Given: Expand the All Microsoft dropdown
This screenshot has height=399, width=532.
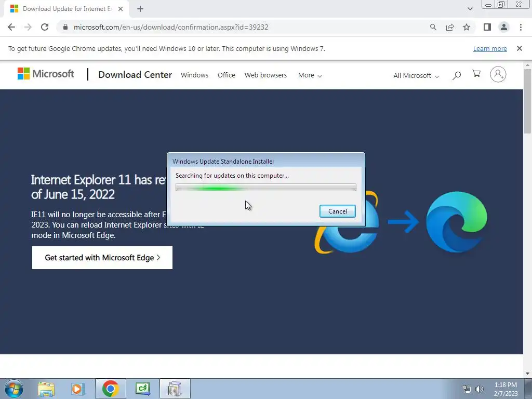Looking at the screenshot, I should point(416,76).
